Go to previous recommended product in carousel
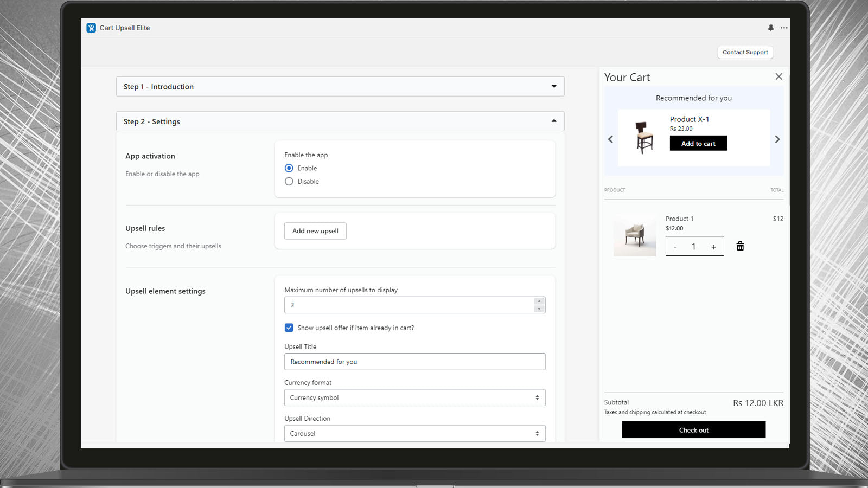The height and width of the screenshot is (488, 868). pyautogui.click(x=611, y=139)
